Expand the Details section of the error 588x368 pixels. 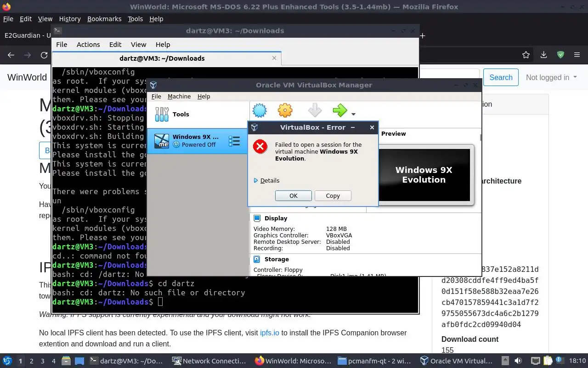266,180
